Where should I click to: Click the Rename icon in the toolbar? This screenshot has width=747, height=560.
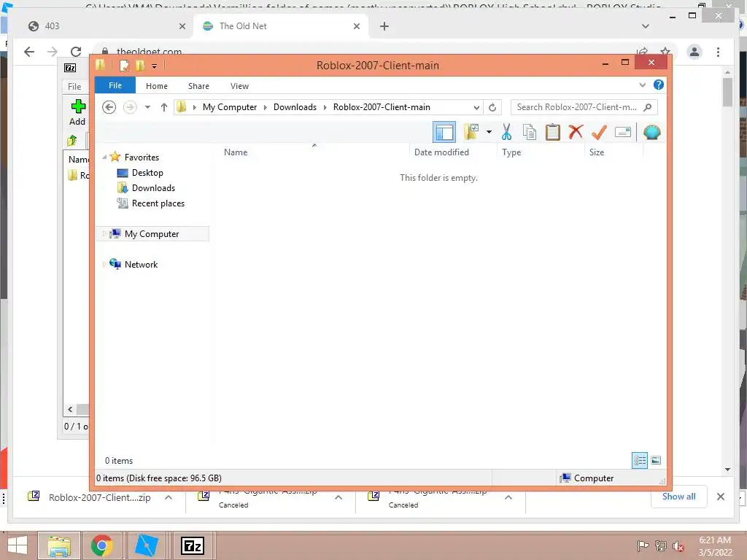click(623, 132)
